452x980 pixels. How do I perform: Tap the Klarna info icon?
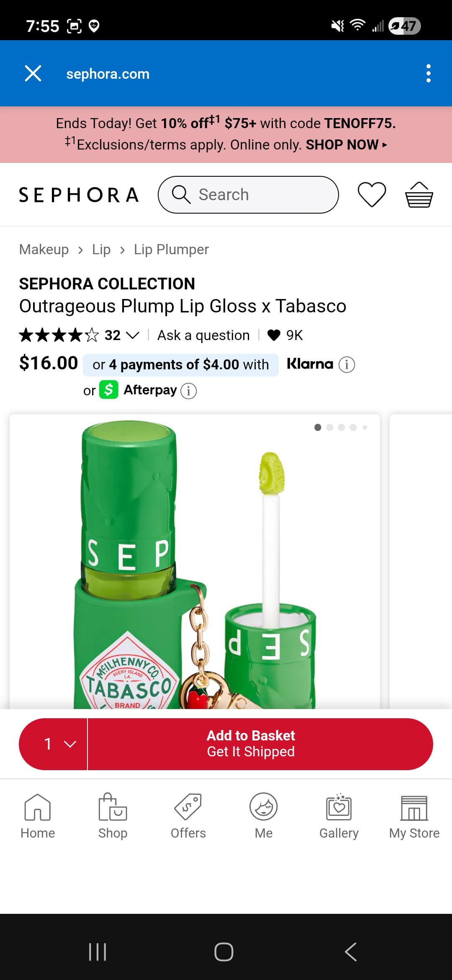[347, 365]
